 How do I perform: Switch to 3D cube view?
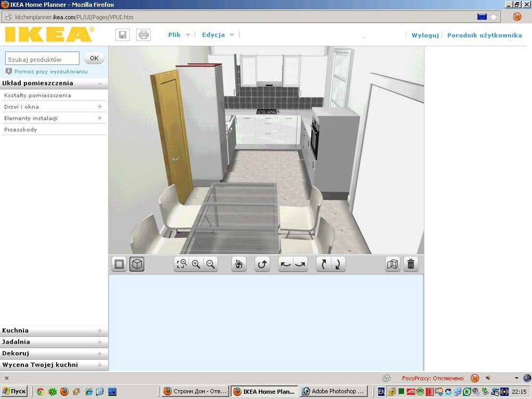click(x=137, y=264)
